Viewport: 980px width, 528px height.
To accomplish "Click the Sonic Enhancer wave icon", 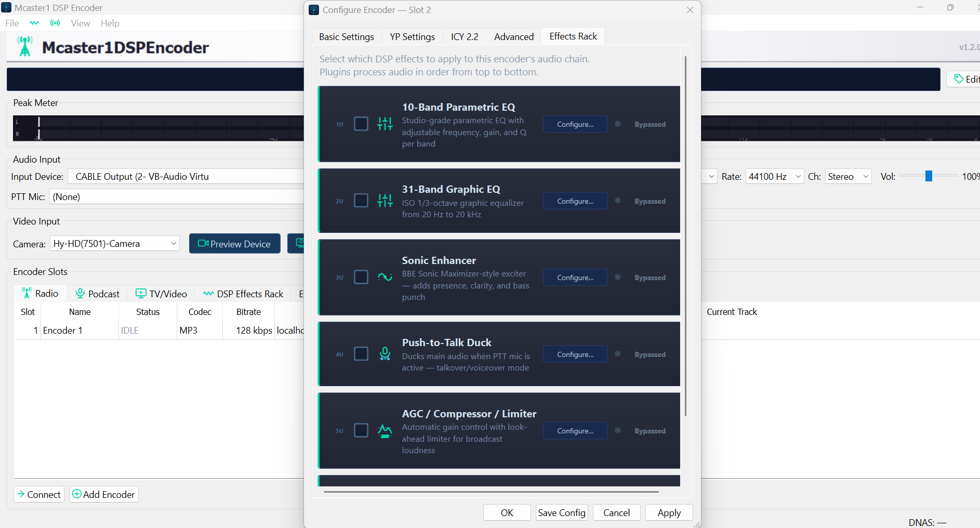I will point(385,277).
